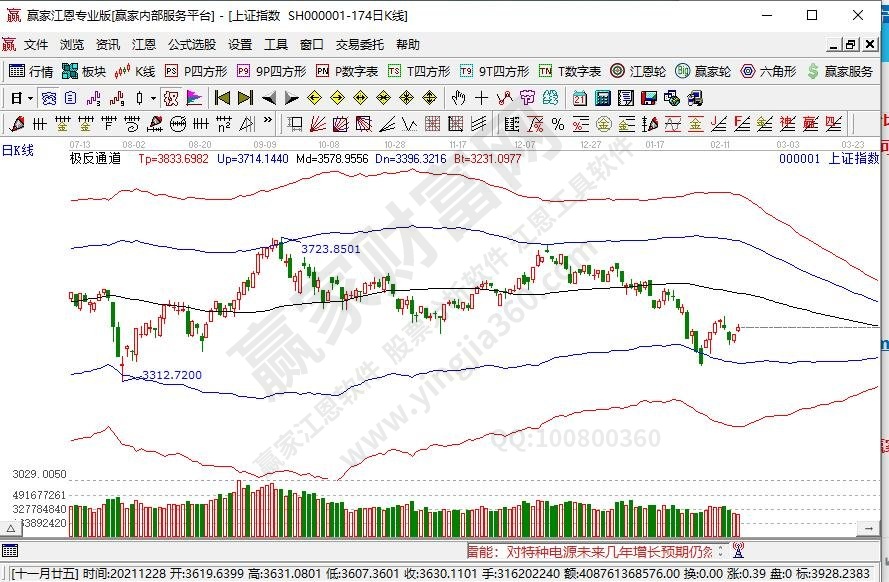The height and width of the screenshot is (582, 889).
Task: Click the broadcast tower icon beside the ticker
Action: pos(738,550)
